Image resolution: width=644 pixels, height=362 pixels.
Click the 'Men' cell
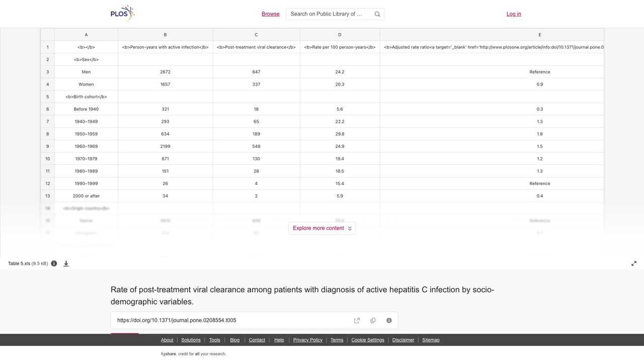(x=86, y=72)
